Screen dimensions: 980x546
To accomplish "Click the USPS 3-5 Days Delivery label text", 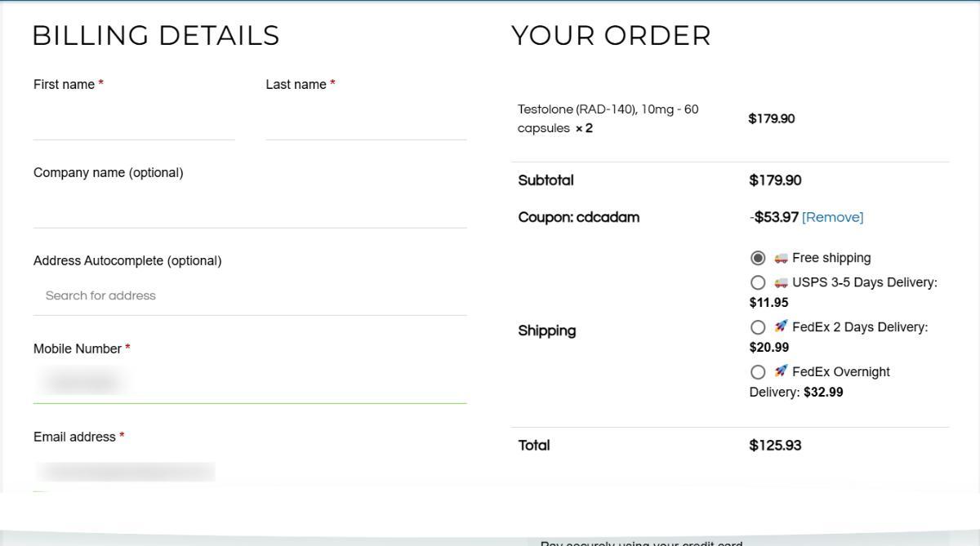I will click(864, 282).
